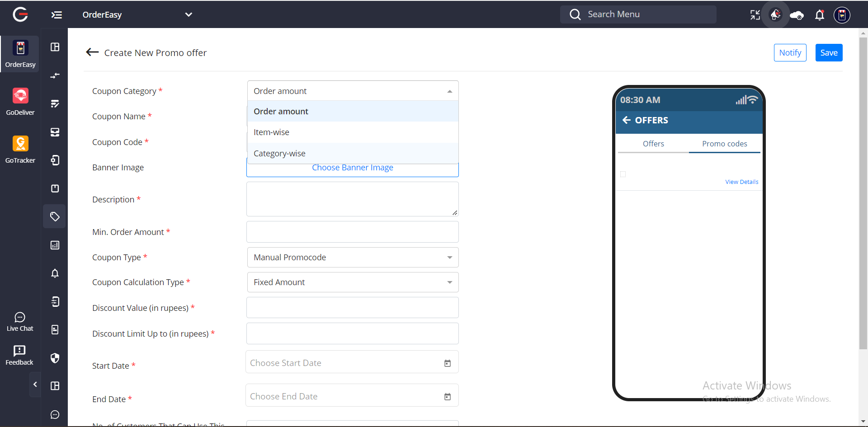This screenshot has height=427, width=868.
Task: Click the Save button
Action: (829, 53)
